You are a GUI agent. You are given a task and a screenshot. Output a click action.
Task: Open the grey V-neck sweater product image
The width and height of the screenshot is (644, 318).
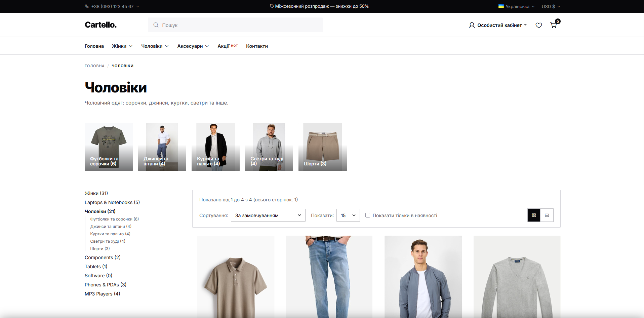pos(517,277)
